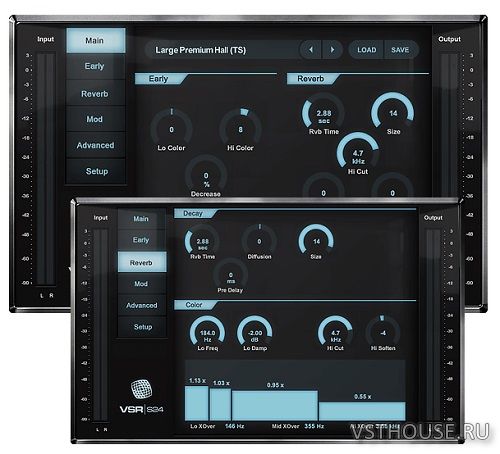500x454 pixels.
Task: Click the Diffusion knob
Action: tap(259, 241)
